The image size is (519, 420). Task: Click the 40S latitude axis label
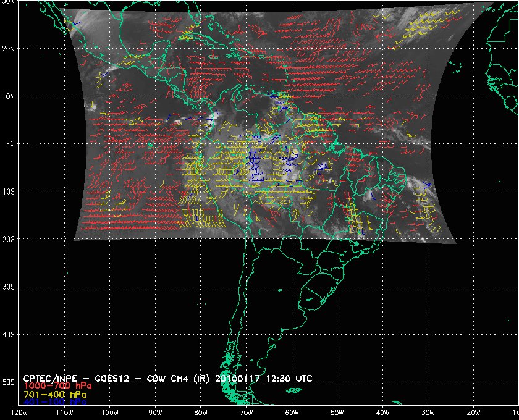(x=10, y=334)
